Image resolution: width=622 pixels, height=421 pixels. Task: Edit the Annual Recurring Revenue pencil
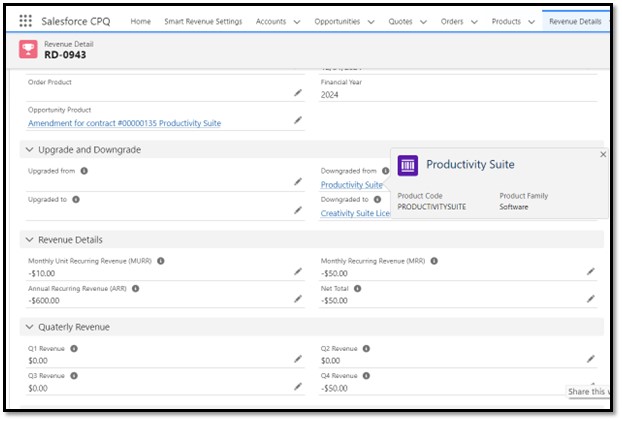pos(298,299)
